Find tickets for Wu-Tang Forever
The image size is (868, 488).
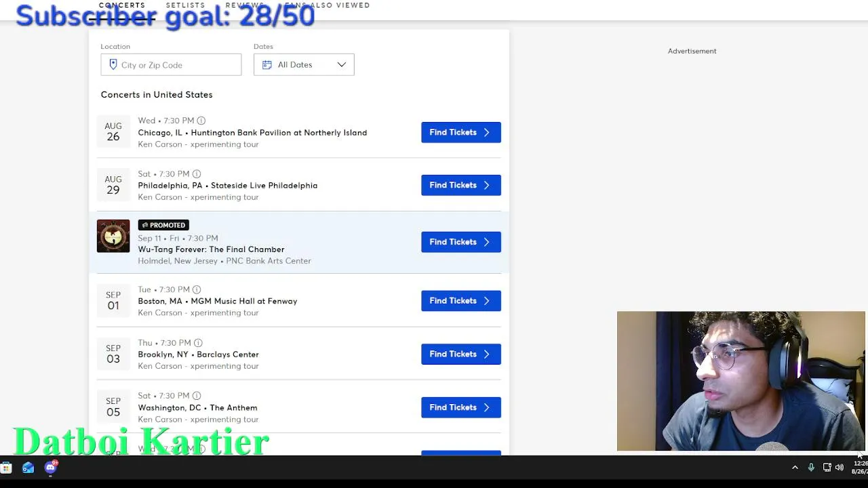(x=461, y=242)
